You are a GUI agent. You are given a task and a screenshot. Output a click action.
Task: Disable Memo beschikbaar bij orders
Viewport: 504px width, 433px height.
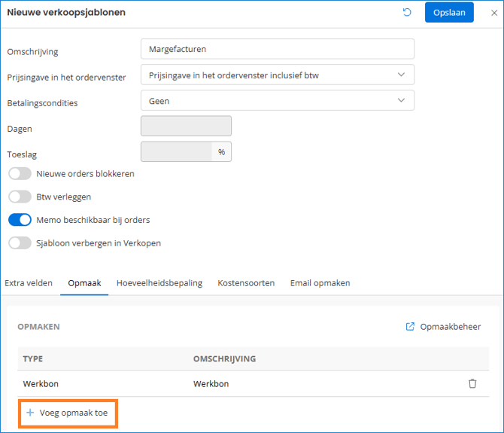pos(20,221)
